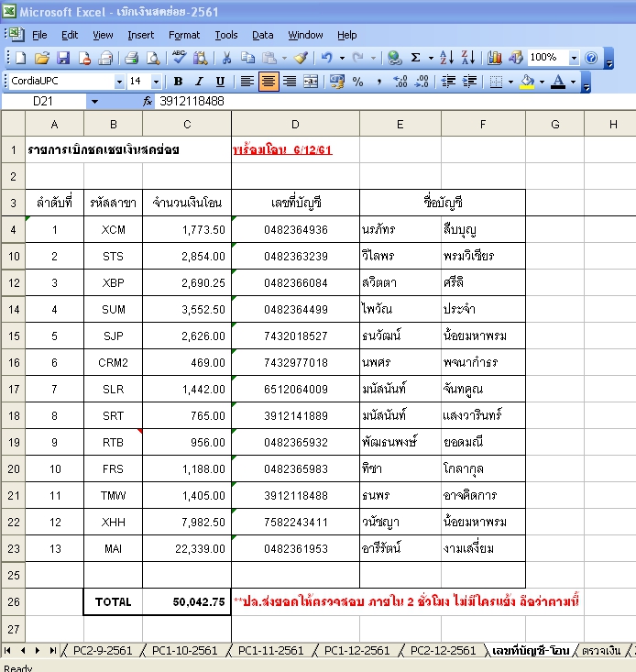Image resolution: width=636 pixels, height=672 pixels.
Task: Open Excel Help question mark icon
Action: (591, 58)
